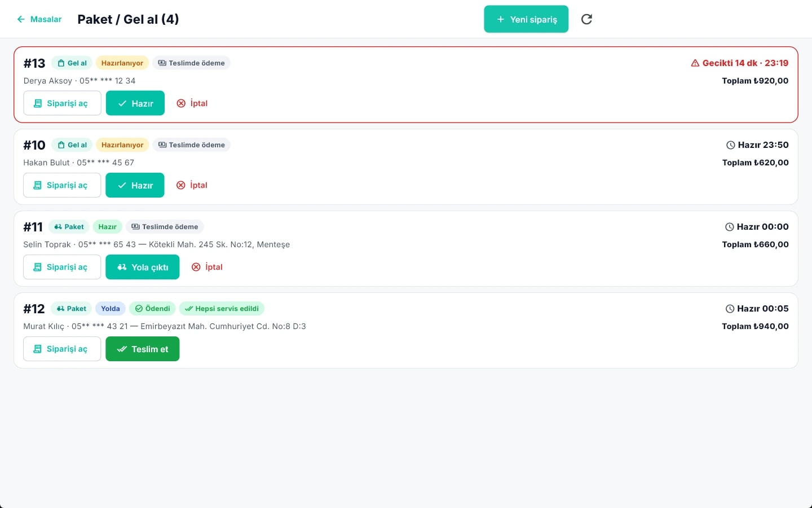812x508 pixels.
Task: Click the Gel al badge on order #10
Action: tap(72, 145)
